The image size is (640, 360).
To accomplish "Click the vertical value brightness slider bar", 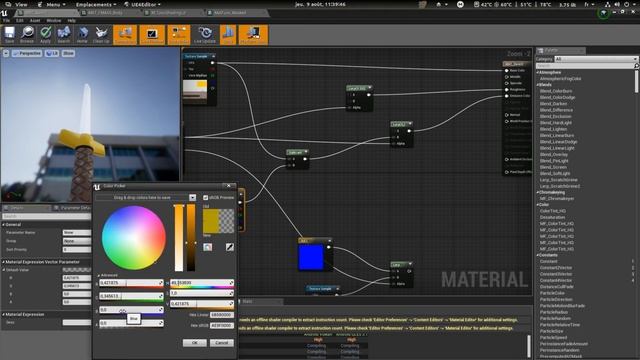I will [191, 238].
